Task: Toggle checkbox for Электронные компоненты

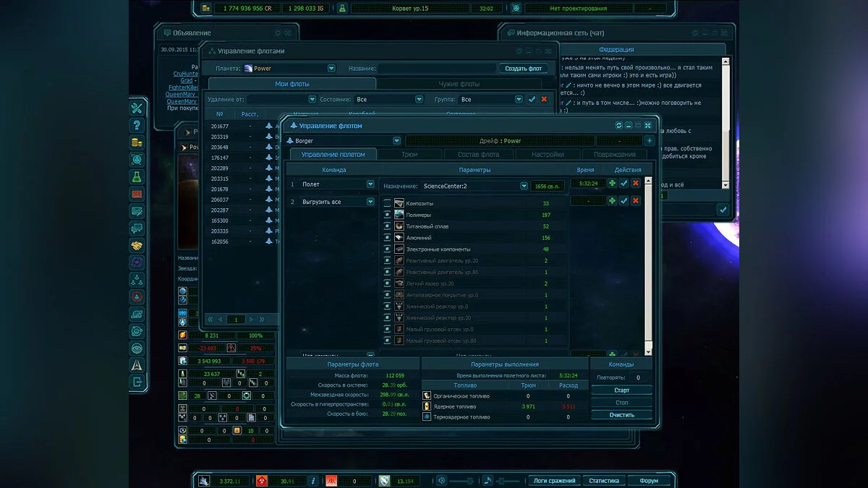Action: coord(387,249)
